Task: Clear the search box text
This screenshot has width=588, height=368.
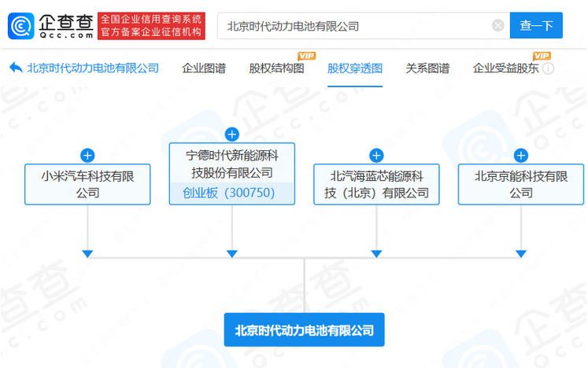Action: 497,26
